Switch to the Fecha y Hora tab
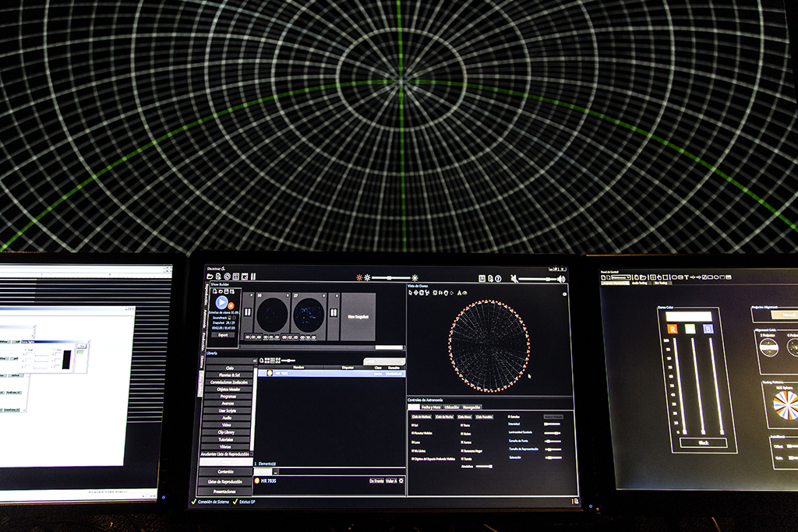The width and height of the screenshot is (798, 532). tap(430, 407)
